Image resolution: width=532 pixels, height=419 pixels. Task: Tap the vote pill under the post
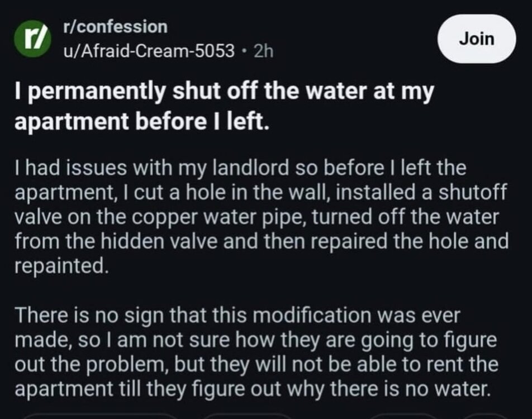coord(100,416)
